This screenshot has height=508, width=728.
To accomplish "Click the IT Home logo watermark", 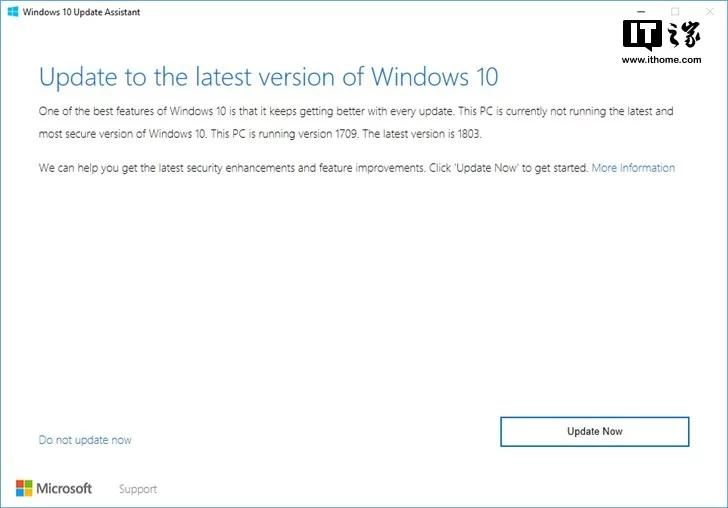I will (662, 35).
